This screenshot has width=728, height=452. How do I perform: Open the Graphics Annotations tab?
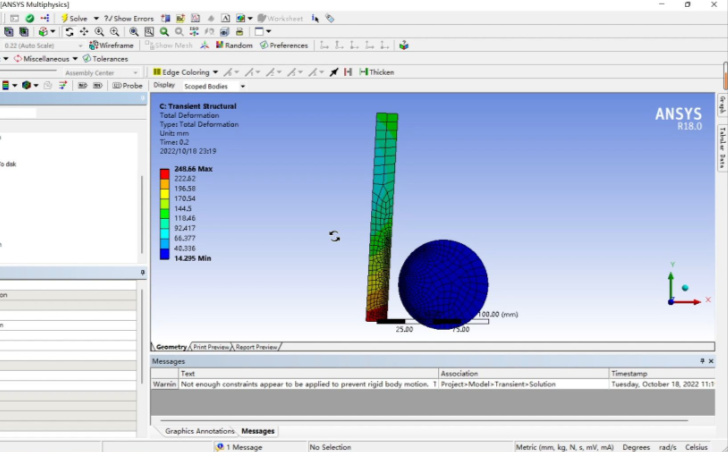coord(199,431)
